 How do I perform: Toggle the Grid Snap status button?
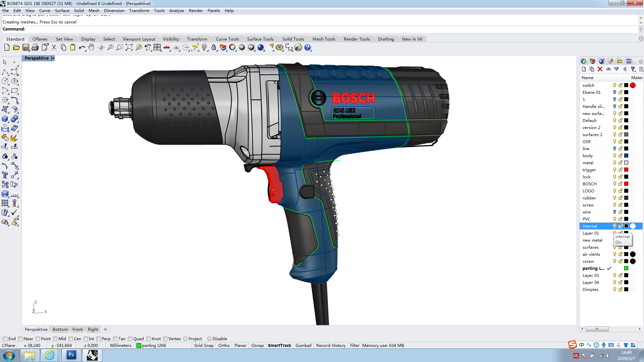[204, 346]
